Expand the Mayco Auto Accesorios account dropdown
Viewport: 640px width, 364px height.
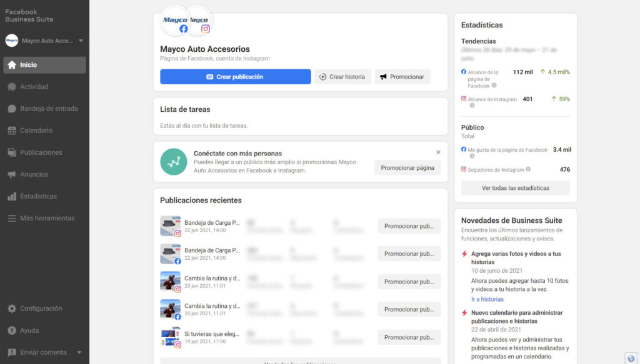[x=81, y=41]
